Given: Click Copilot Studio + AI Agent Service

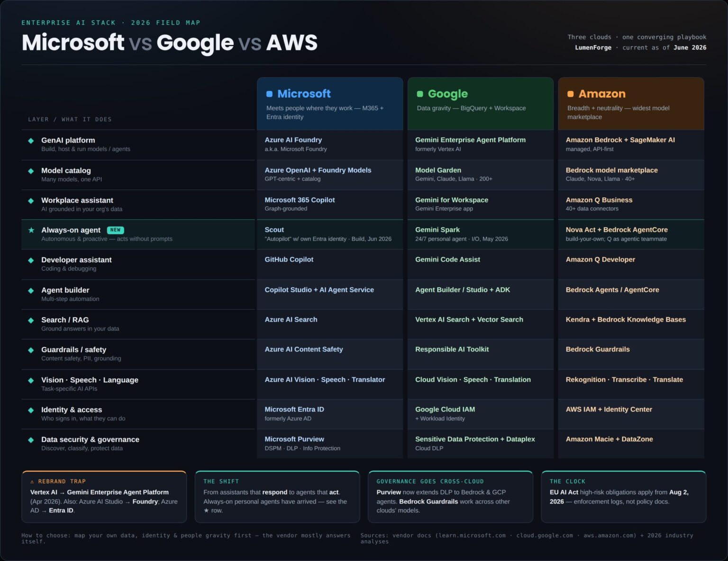Looking at the screenshot, I should pos(319,290).
